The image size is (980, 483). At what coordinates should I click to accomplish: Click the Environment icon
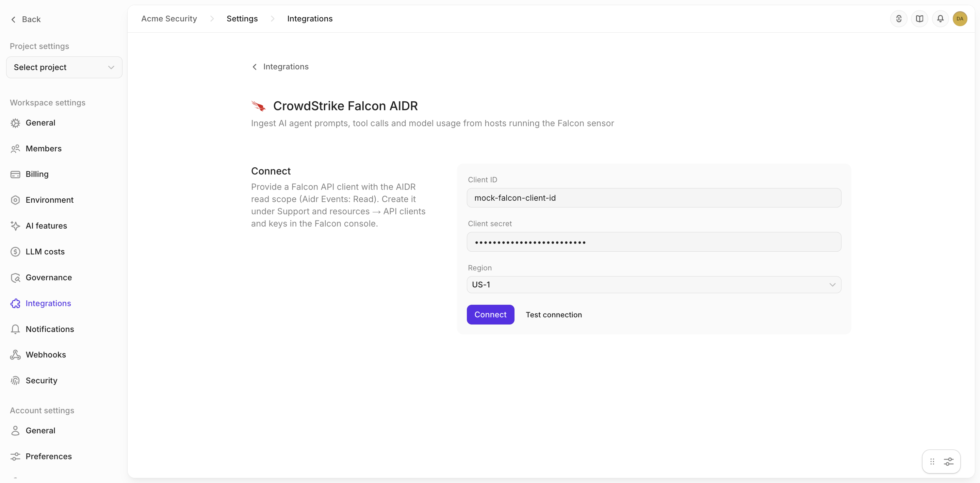(x=15, y=200)
